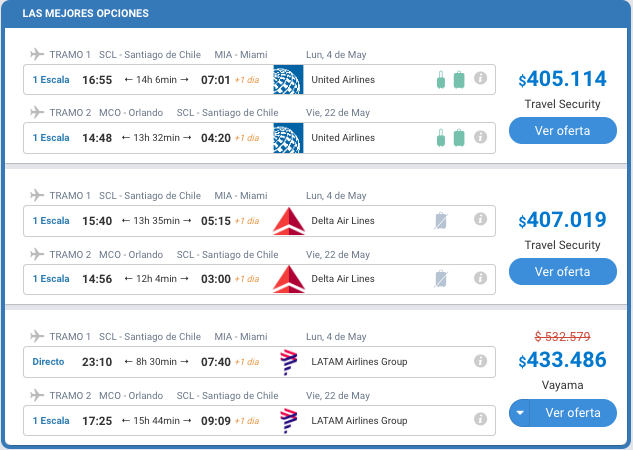Click checked suitcase icon on United 14:48 flight

click(459, 138)
